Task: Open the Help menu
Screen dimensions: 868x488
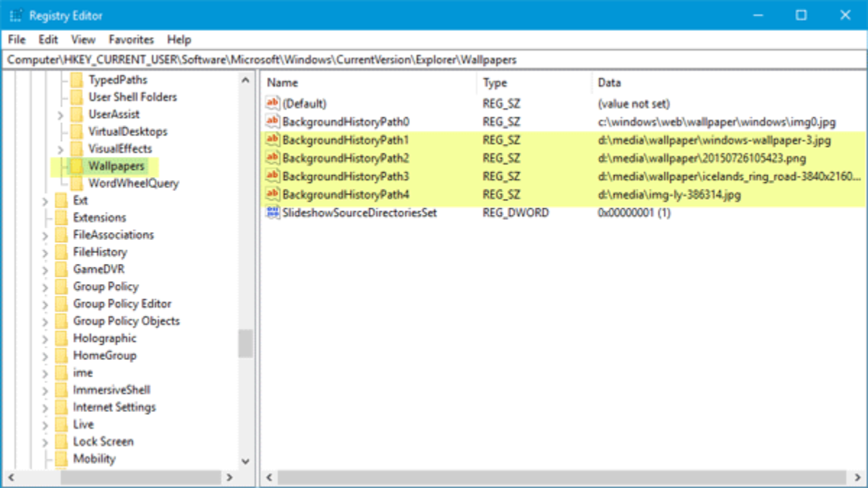Action: (179, 40)
